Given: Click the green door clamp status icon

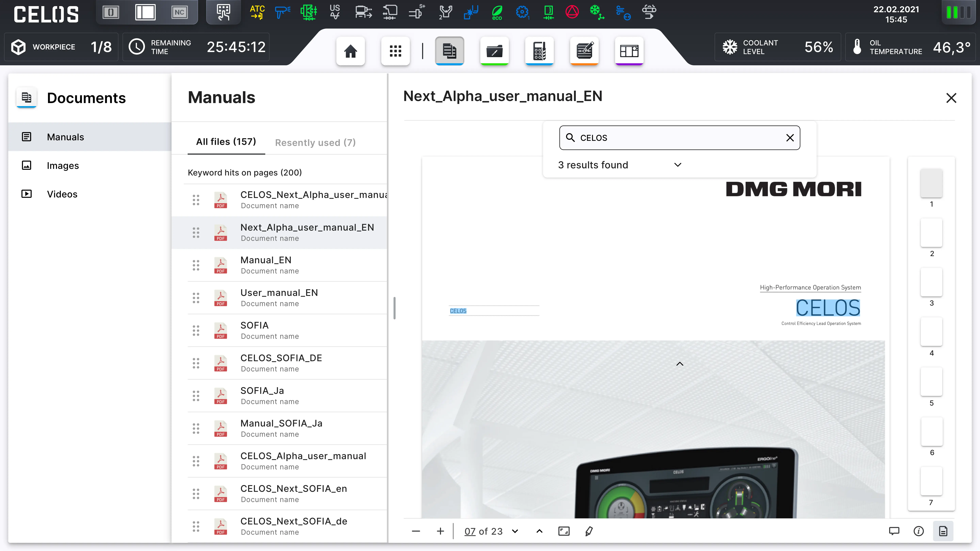Looking at the screenshot, I should [x=548, y=12].
